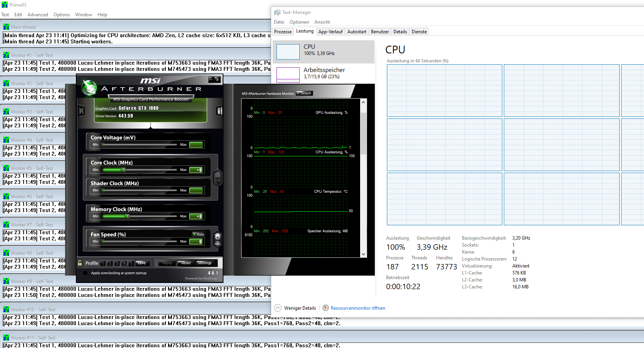Enable apply overclocking at system startup
The height and width of the screenshot is (348, 644).
coord(85,273)
